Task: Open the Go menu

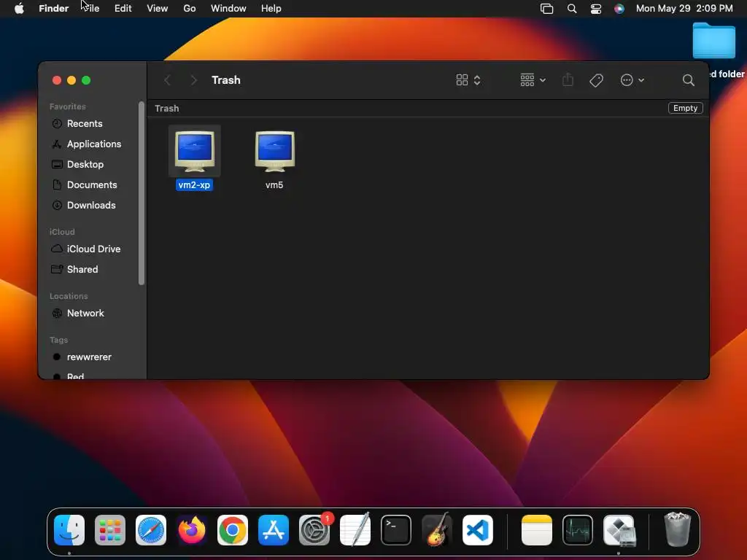Action: click(x=190, y=9)
